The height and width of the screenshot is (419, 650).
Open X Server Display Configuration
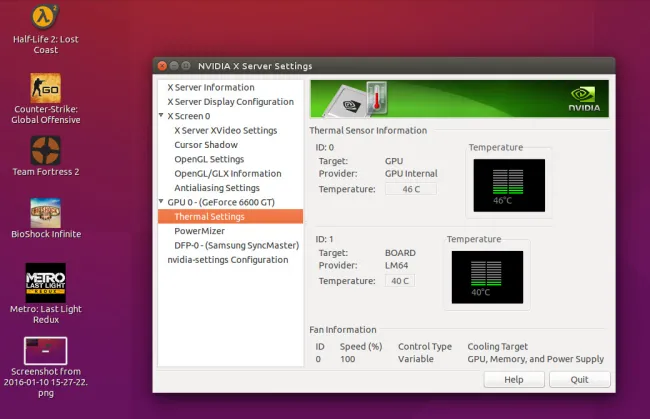pos(230,102)
